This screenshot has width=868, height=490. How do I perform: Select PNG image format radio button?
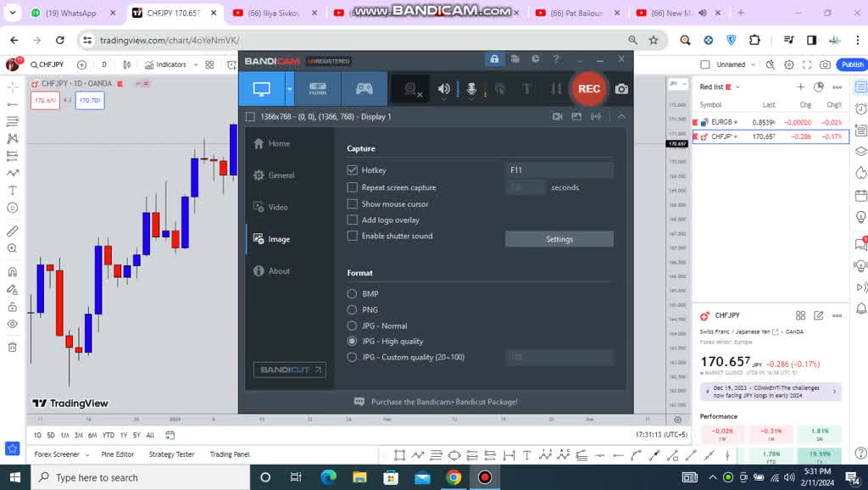pyautogui.click(x=353, y=310)
